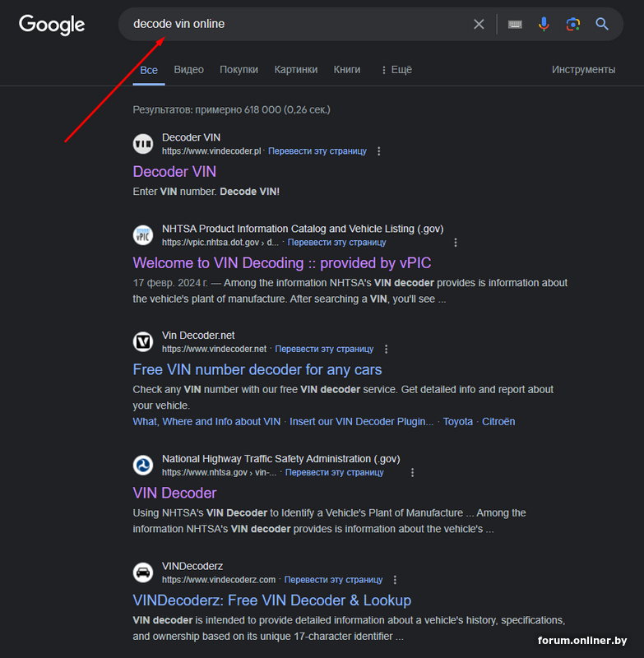Open 'What, Where and Info about VIN' sitelink

tap(206, 422)
